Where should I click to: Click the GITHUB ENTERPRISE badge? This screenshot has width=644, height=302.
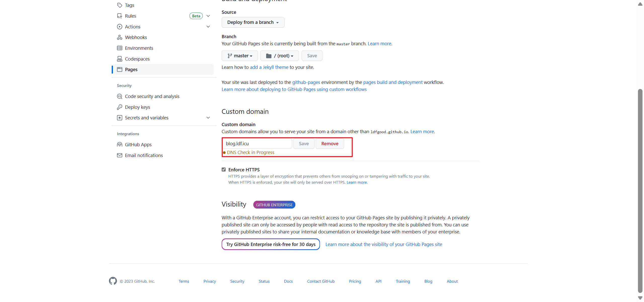click(x=274, y=205)
